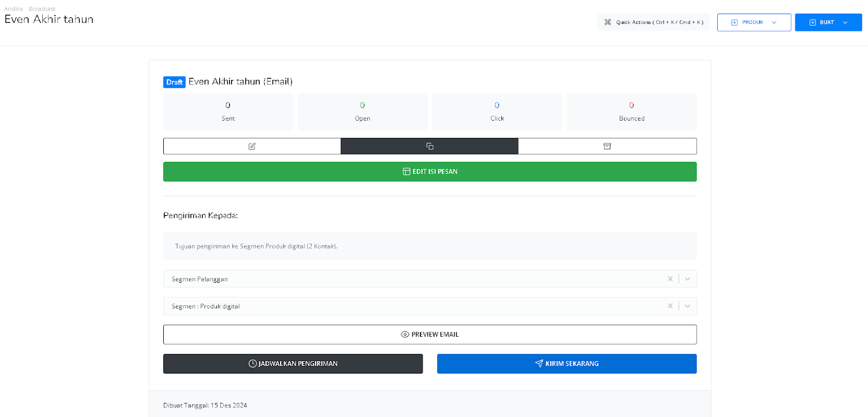Clear the Segmen Pelanggan selection

(670, 279)
